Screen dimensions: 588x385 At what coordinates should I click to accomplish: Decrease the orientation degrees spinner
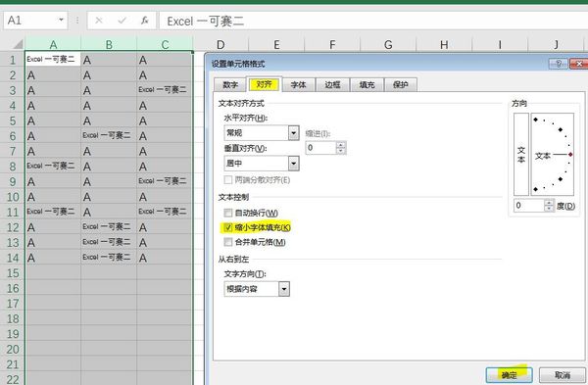click(549, 209)
